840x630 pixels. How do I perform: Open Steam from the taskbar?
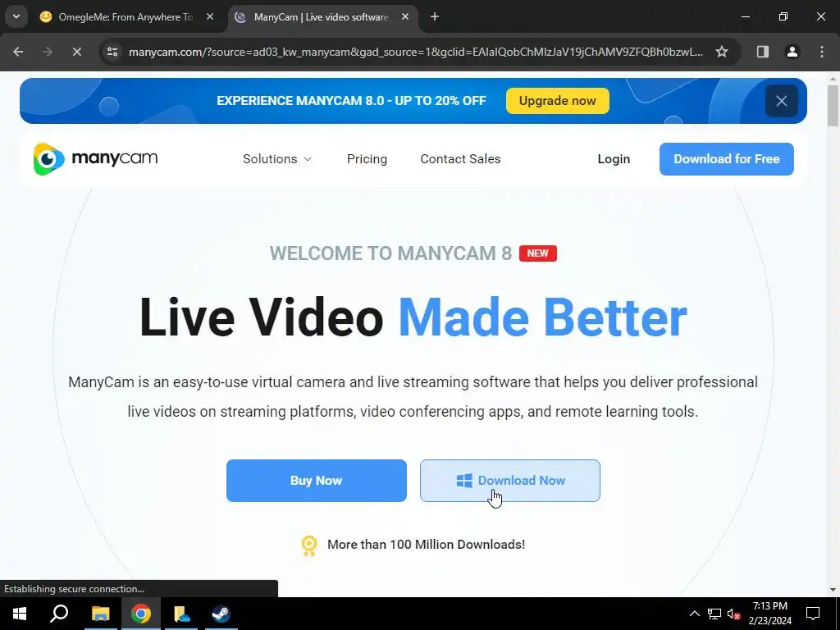[221, 614]
